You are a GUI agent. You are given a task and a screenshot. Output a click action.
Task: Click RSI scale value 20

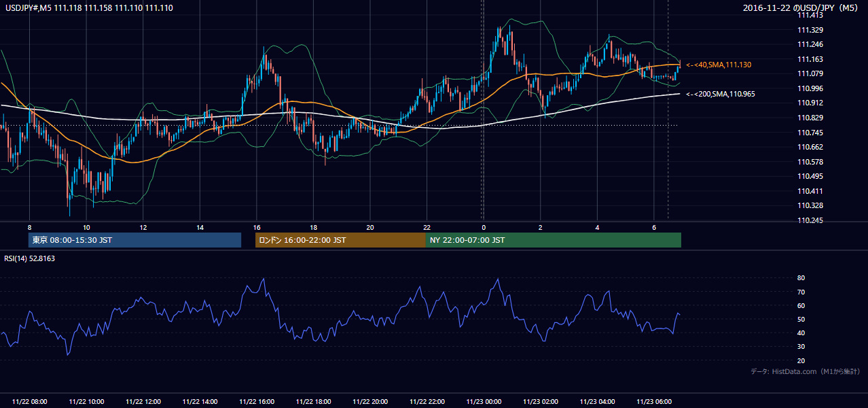click(x=801, y=360)
